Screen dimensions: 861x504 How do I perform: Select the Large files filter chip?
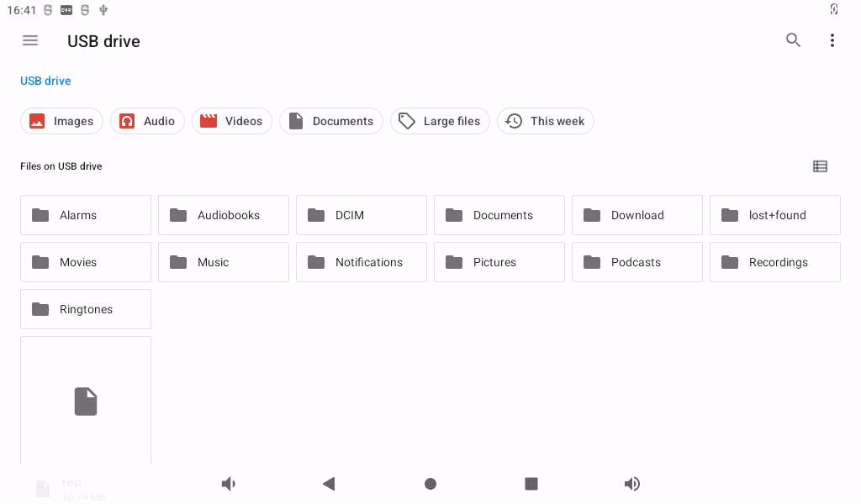pos(440,121)
